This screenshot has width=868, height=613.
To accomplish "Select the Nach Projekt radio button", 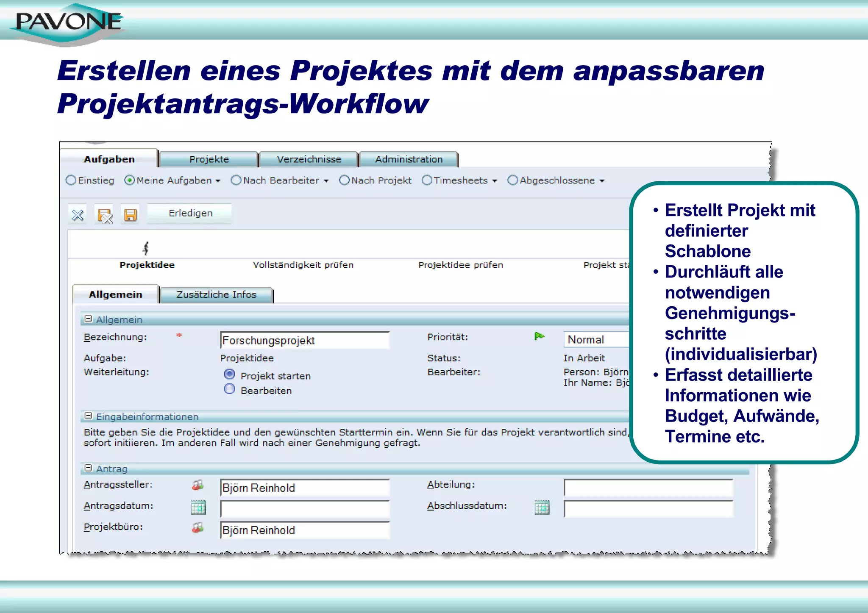I will [345, 180].
